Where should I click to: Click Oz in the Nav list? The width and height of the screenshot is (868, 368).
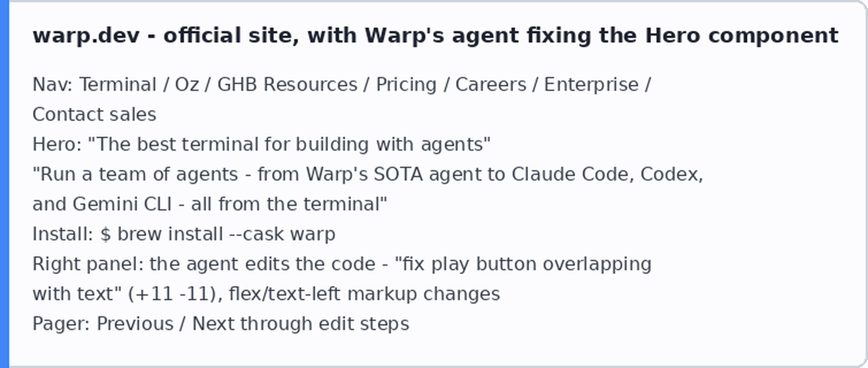pyautogui.click(x=187, y=85)
